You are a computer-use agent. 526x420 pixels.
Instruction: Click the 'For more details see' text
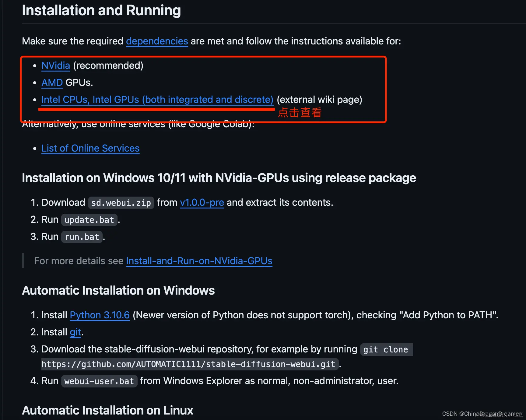[x=79, y=261]
